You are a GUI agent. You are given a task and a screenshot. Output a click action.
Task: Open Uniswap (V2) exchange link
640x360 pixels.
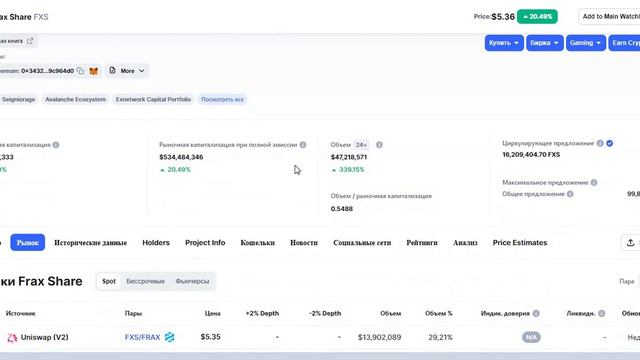coord(44,338)
